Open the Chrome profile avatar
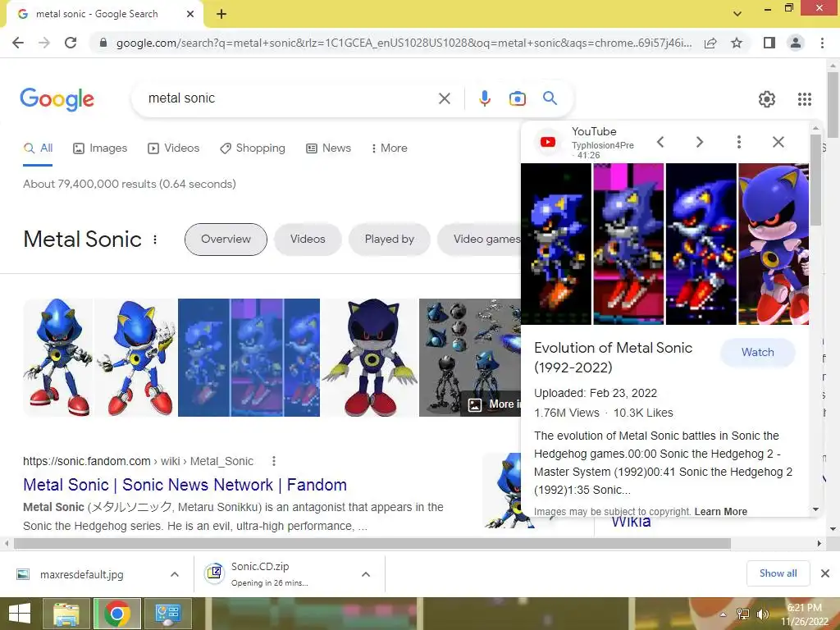Image resolution: width=840 pixels, height=630 pixels. [x=796, y=43]
